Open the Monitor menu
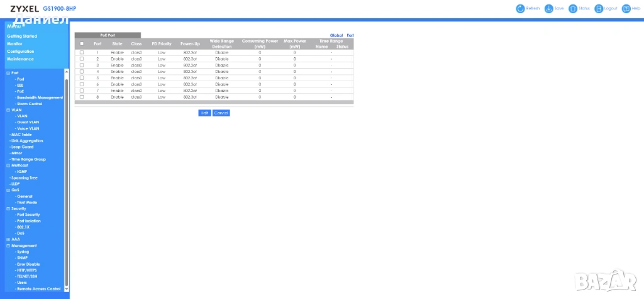644x299 pixels. (x=14, y=43)
